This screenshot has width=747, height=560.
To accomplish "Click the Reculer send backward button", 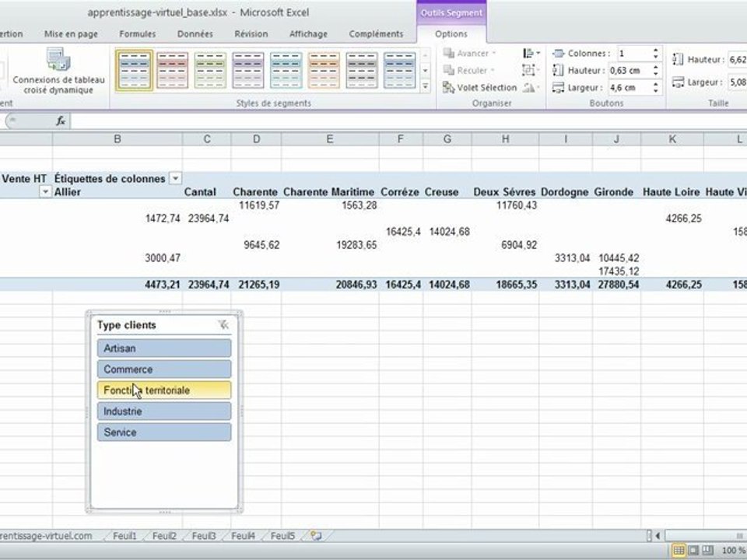I will tap(468, 71).
